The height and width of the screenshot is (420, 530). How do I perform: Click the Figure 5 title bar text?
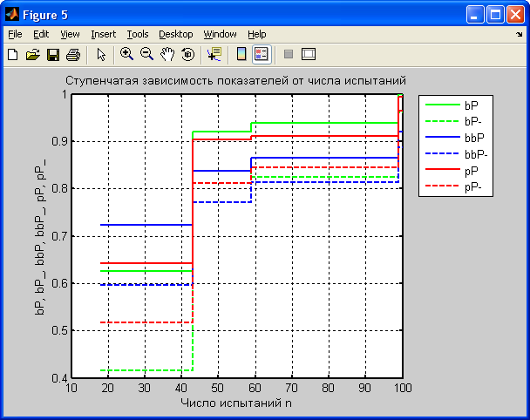tap(45, 15)
